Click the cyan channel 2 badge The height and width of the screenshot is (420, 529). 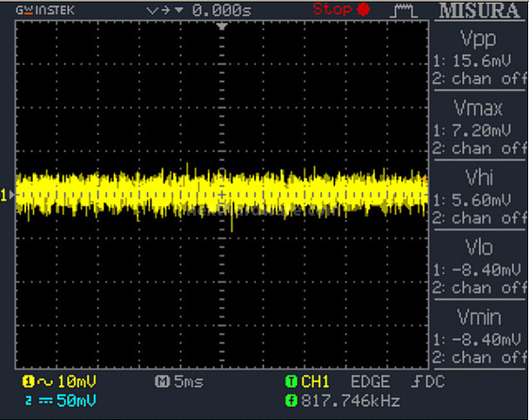[29, 401]
